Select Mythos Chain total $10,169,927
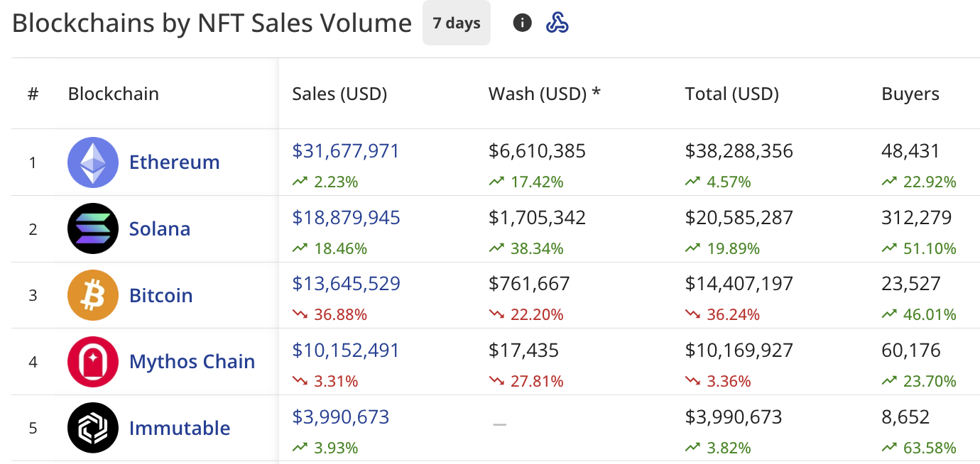Image resolution: width=980 pixels, height=464 pixels. [x=739, y=350]
